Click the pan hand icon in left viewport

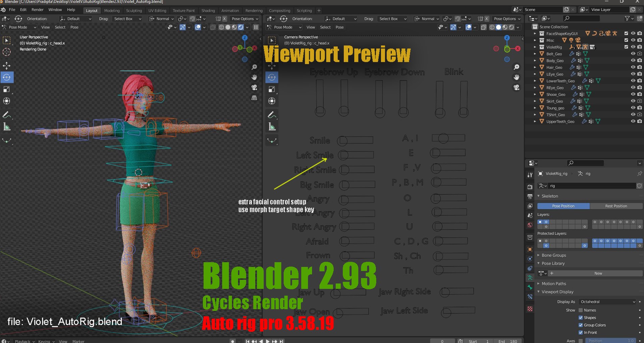click(255, 78)
